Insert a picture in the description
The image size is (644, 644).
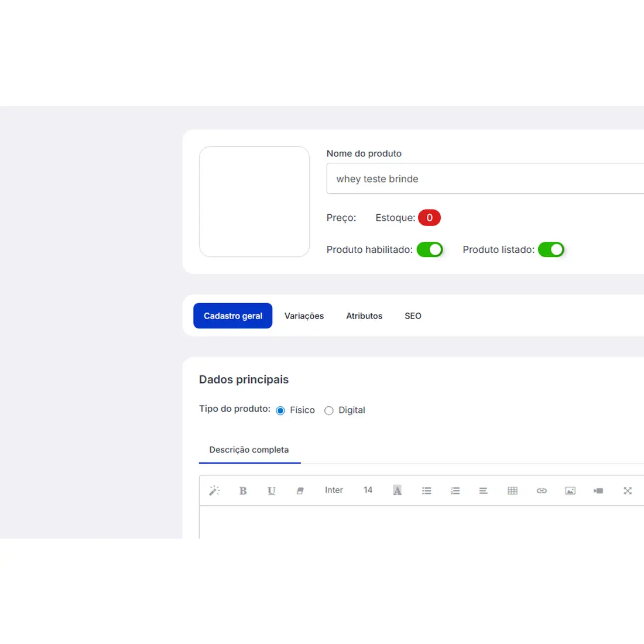coord(570,491)
